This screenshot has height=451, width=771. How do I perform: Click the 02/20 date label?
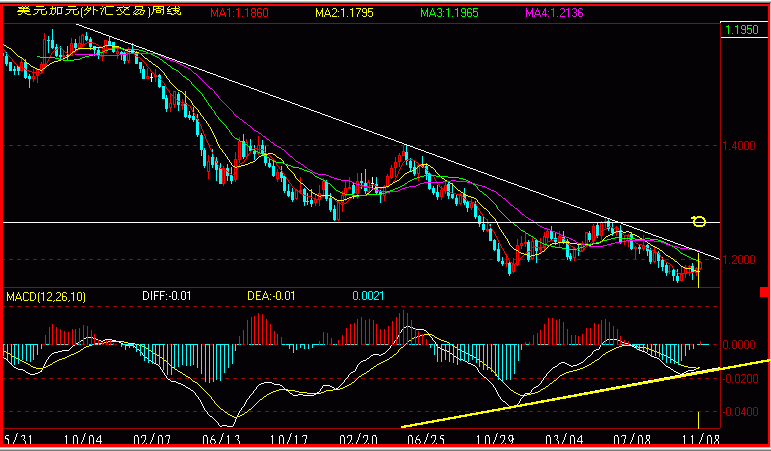(x=360, y=439)
